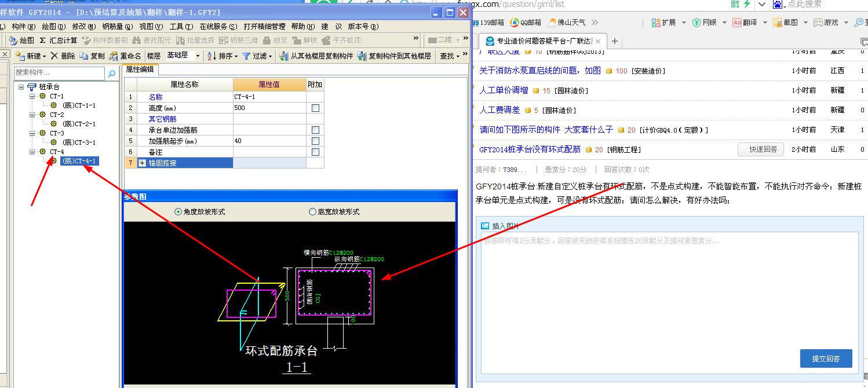This screenshot has height=388, width=868.
Task: Tick the 附加 checkbox for 加强筋起步(mm) row
Action: [315, 141]
